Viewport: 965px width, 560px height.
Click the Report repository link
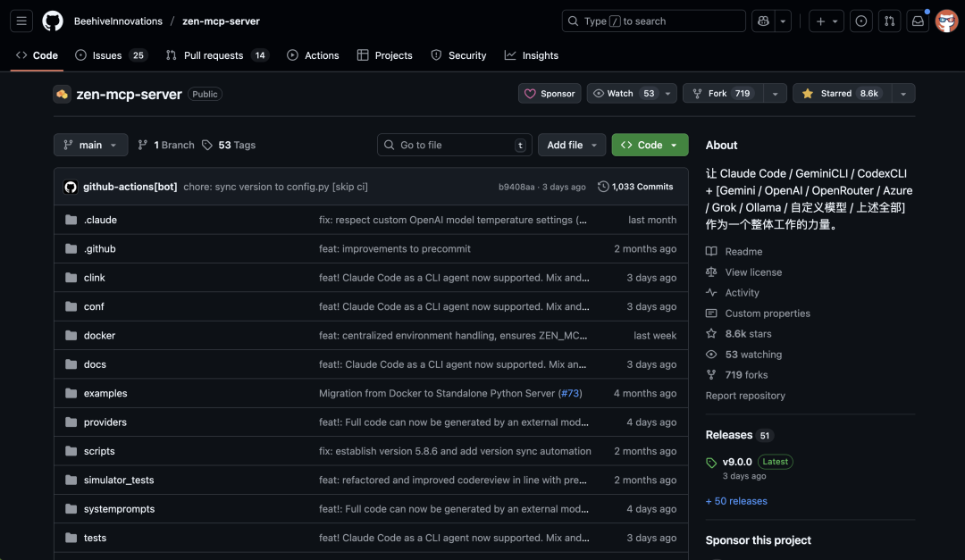coord(745,396)
